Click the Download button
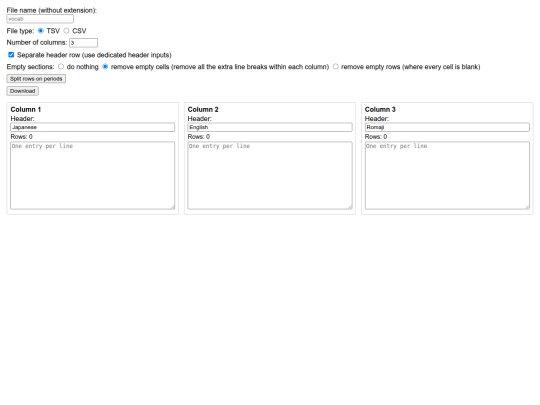 22,91
